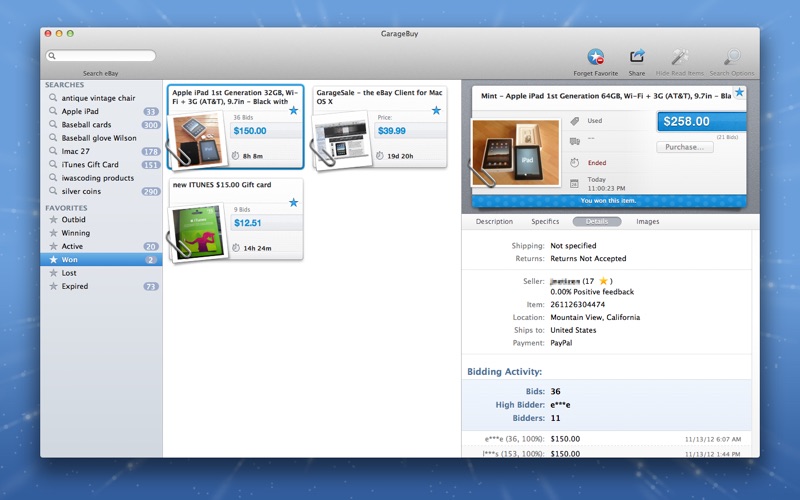Viewport: 800px width, 500px height.
Task: Click the SEARCHES section header
Action: tap(64, 85)
